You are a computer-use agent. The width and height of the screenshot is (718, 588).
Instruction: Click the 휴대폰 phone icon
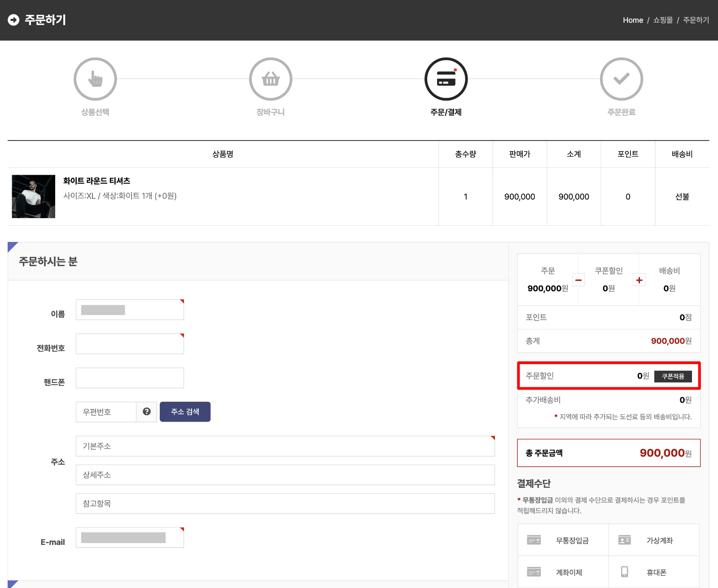click(x=625, y=571)
